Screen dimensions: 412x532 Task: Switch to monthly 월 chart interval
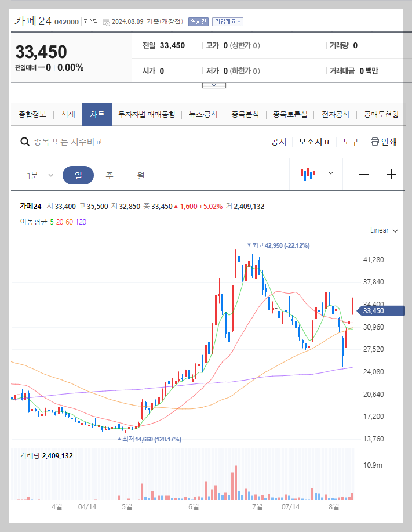coord(140,175)
